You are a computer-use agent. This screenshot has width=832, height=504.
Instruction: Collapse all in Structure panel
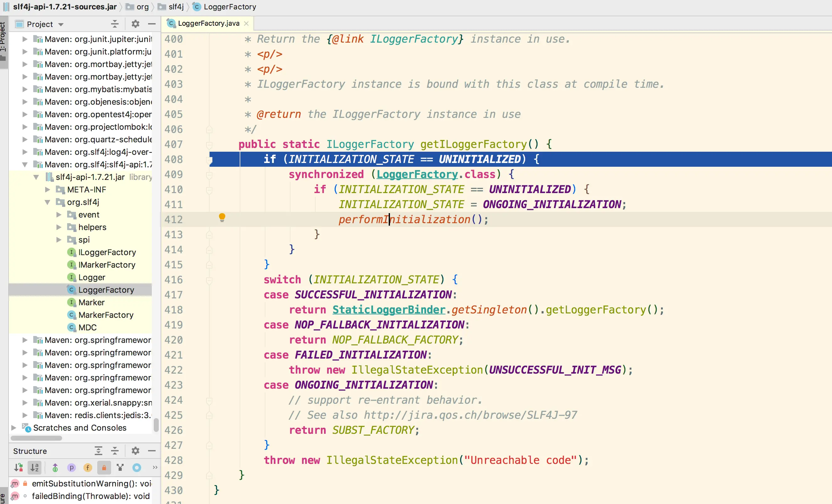[x=115, y=451]
